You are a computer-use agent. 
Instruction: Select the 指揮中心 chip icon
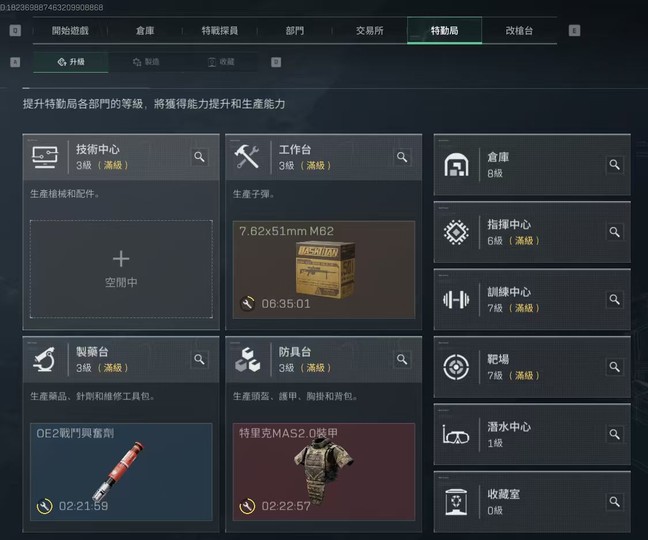point(456,232)
